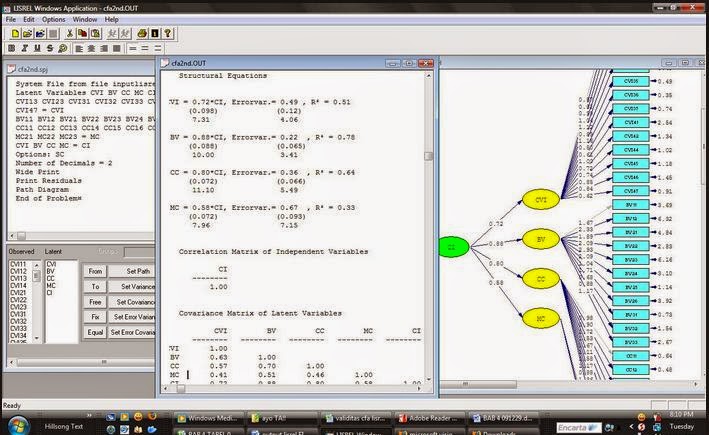This screenshot has width=709, height=435.
Task: Switch to Windows Media taskbar button
Action: pos(210,418)
